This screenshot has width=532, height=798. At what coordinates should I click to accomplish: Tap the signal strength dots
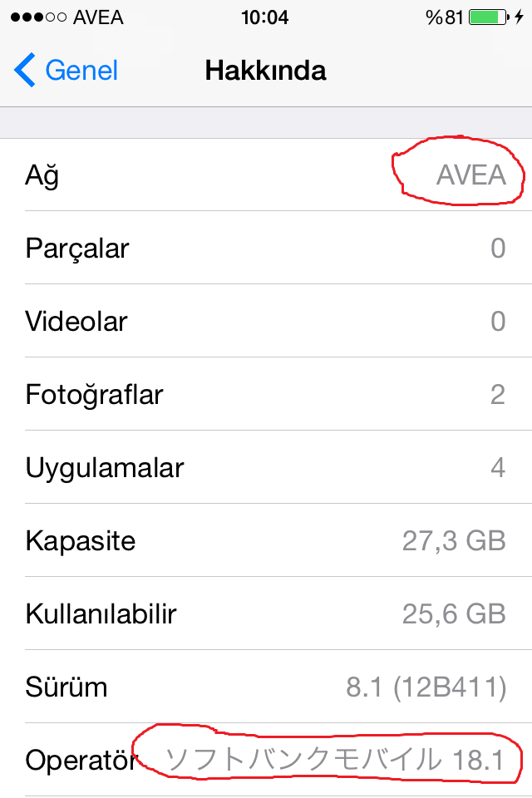(x=38, y=17)
